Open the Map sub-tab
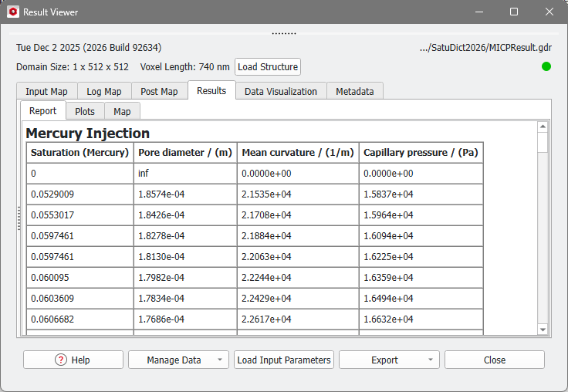The image size is (568, 392). [x=122, y=111]
